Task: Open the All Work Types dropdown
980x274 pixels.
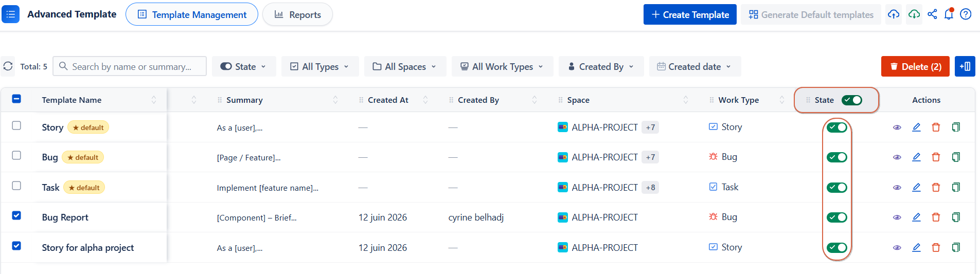Action: pos(502,66)
